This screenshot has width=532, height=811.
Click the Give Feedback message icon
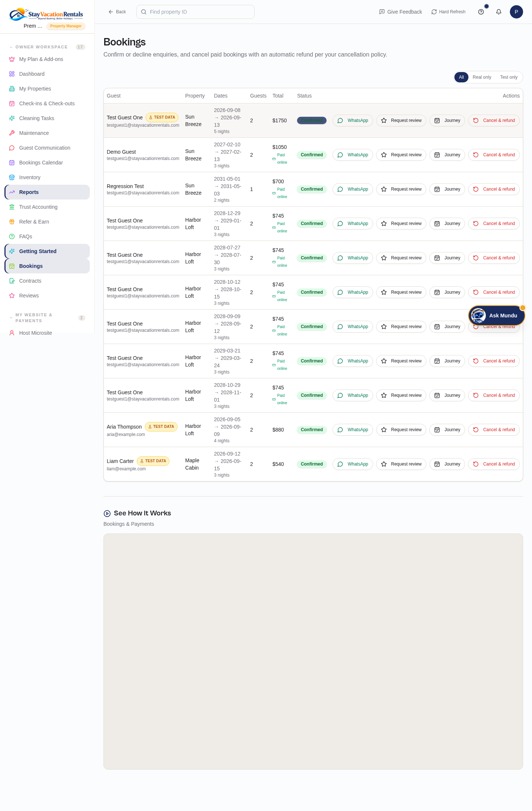coord(382,12)
